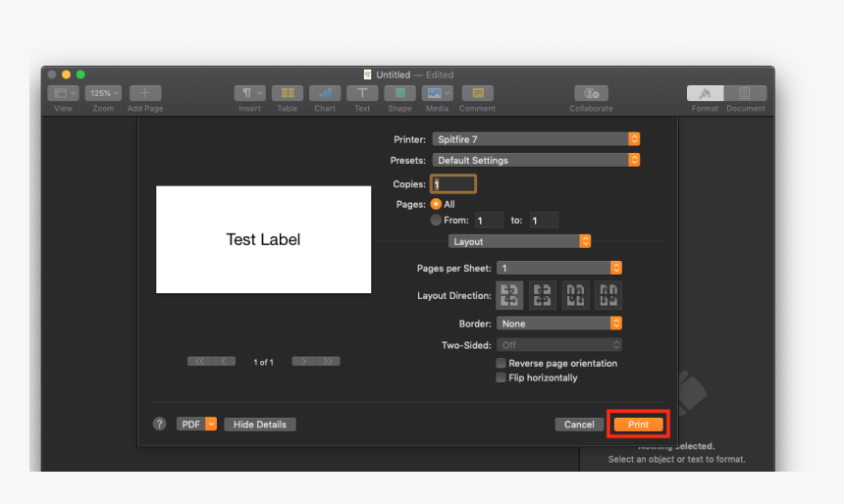The height and width of the screenshot is (504, 844).
Task: Cancel the print dialog
Action: click(579, 425)
